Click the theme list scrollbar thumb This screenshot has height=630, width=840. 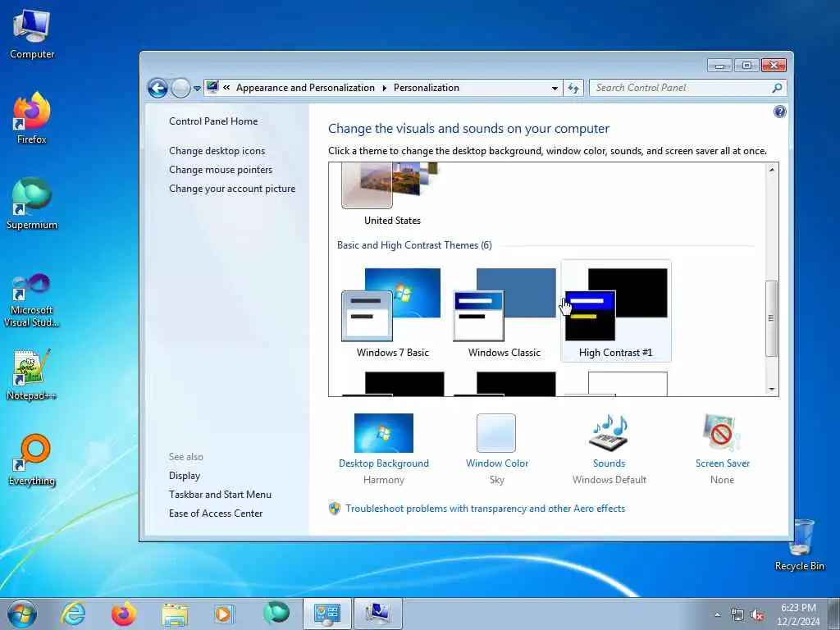point(771,318)
